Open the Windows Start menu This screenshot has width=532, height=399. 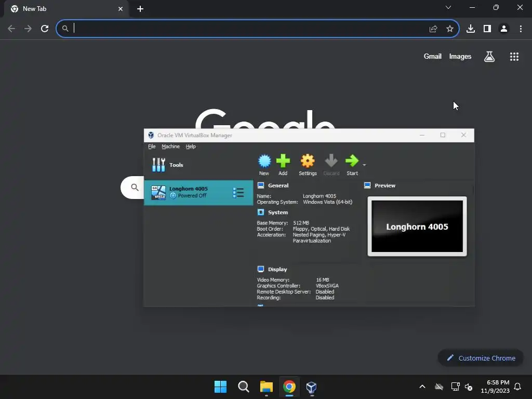(x=220, y=387)
